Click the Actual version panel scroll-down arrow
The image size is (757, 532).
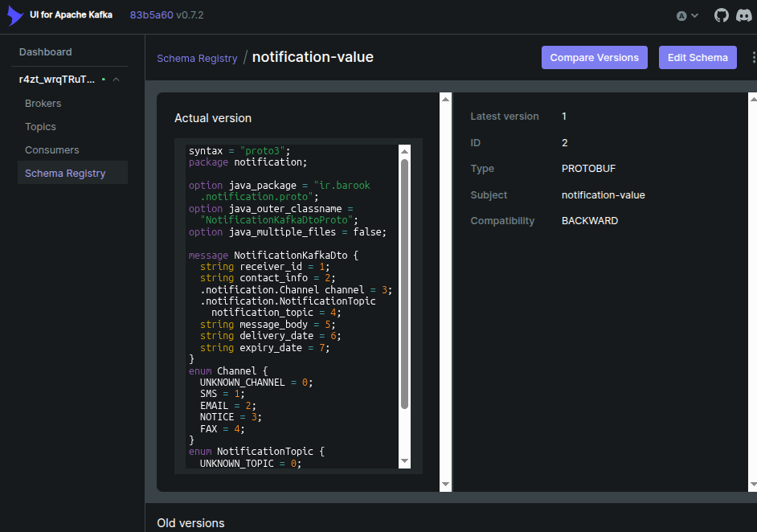click(446, 485)
